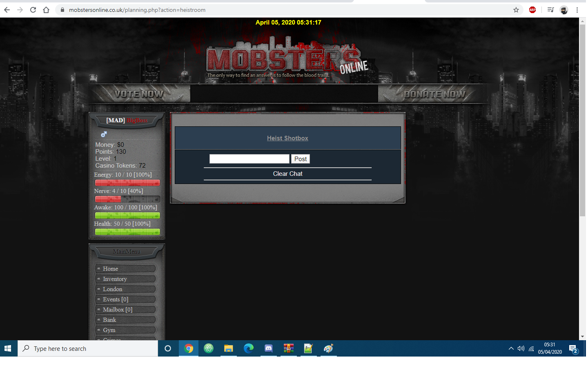Open Discord from the taskbar
The width and height of the screenshot is (588, 368).
pyautogui.click(x=269, y=348)
